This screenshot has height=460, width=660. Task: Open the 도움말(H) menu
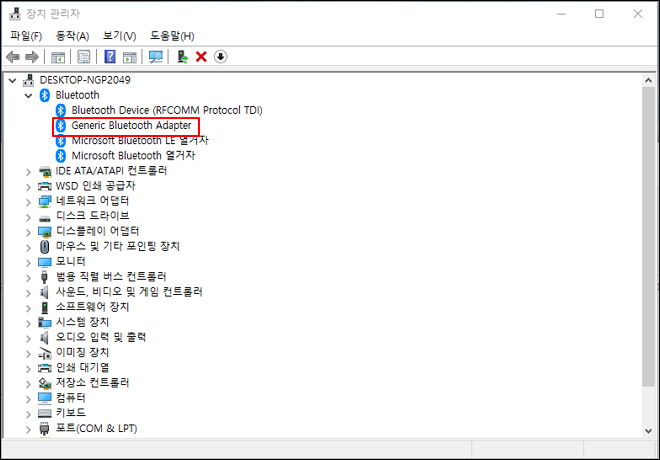172,36
